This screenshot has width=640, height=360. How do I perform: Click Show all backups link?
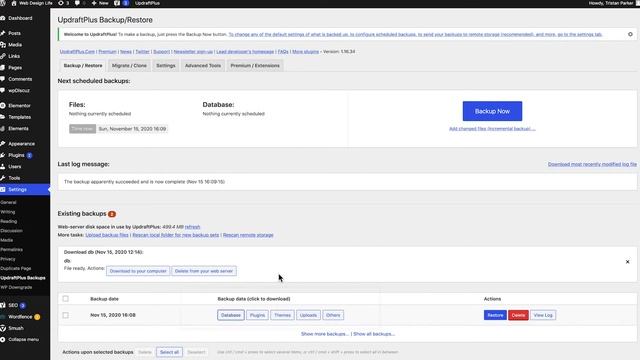(x=374, y=334)
